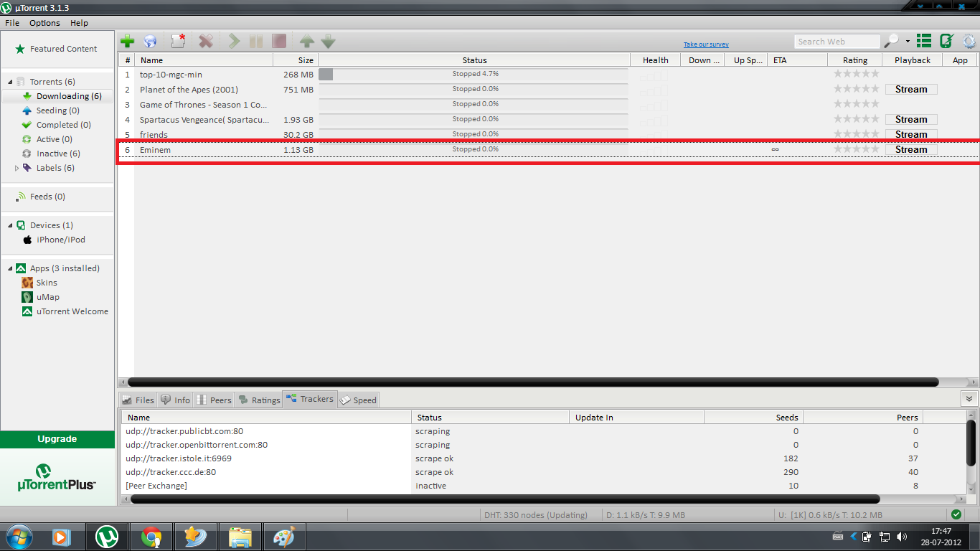Click the Pause torrent toolbar icon
980x551 pixels.
pos(256,42)
